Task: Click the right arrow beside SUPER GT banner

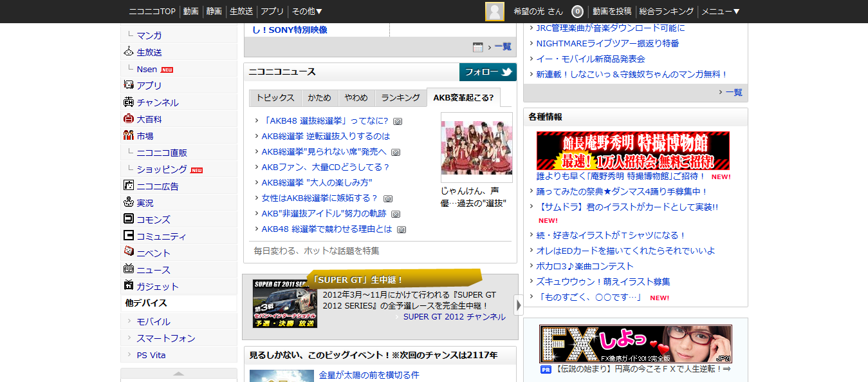Action: point(519,305)
